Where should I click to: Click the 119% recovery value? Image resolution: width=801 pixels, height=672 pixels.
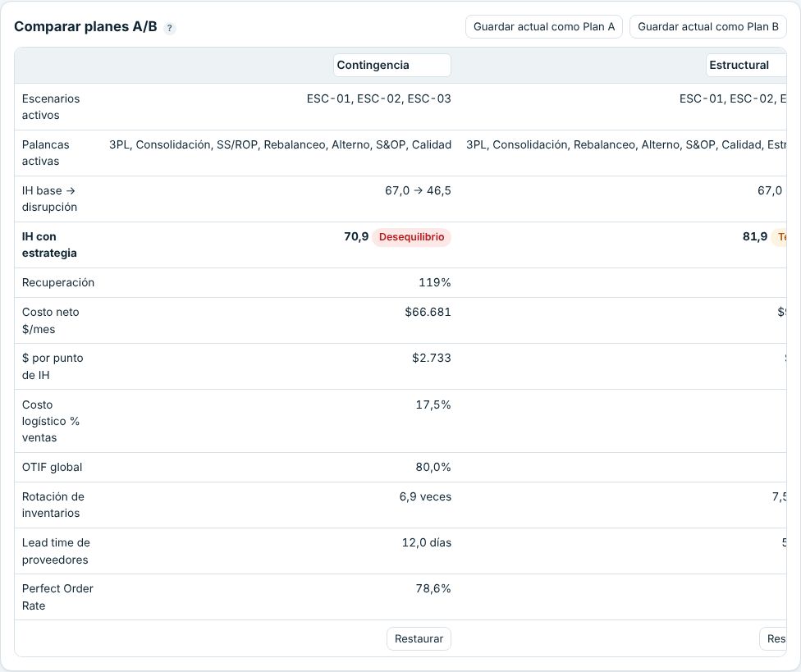click(x=435, y=282)
